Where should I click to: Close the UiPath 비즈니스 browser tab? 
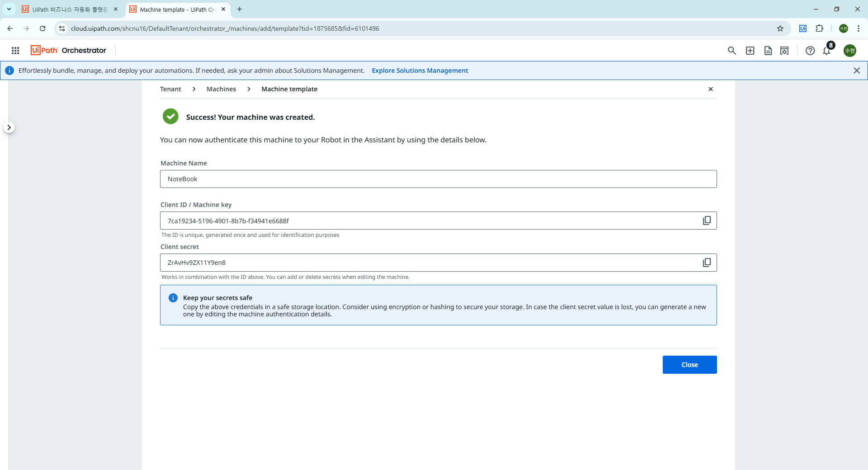click(x=116, y=9)
